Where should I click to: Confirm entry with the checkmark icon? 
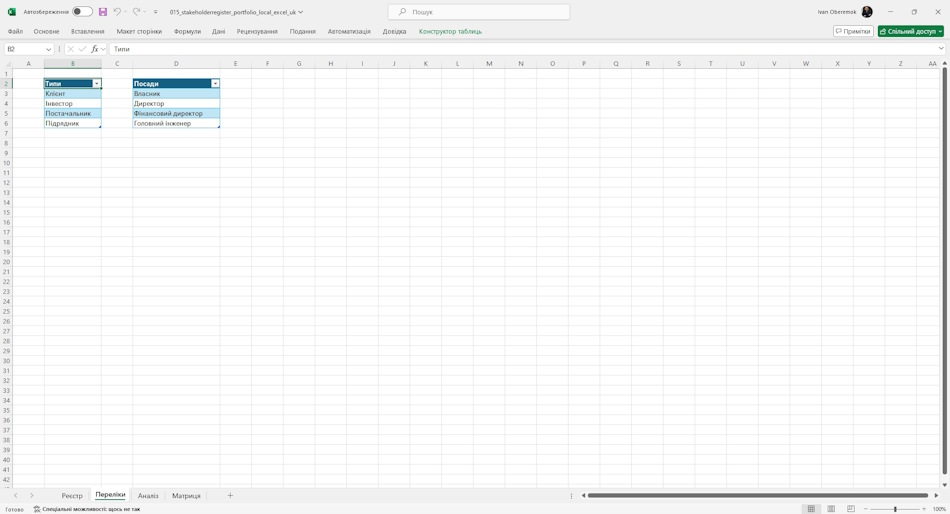[82, 49]
